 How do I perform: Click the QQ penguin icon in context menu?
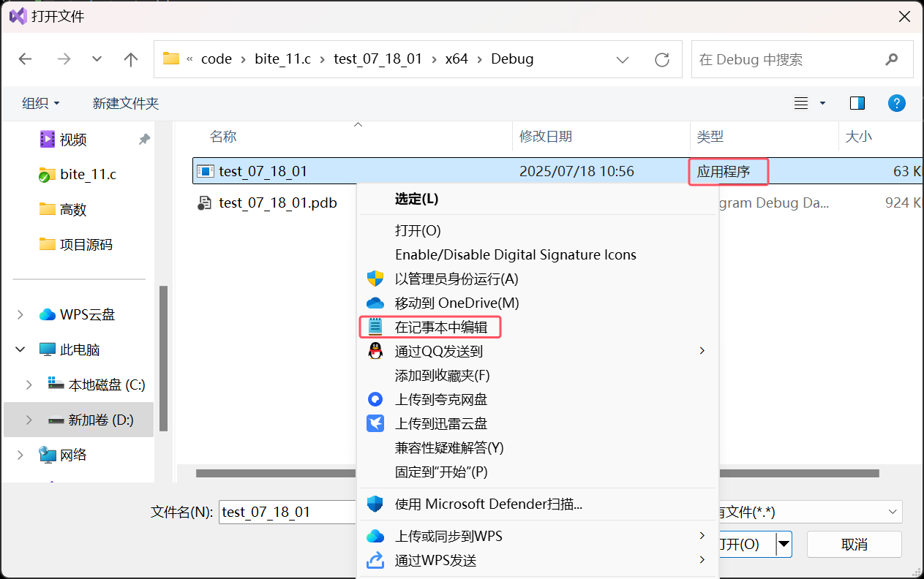point(375,350)
